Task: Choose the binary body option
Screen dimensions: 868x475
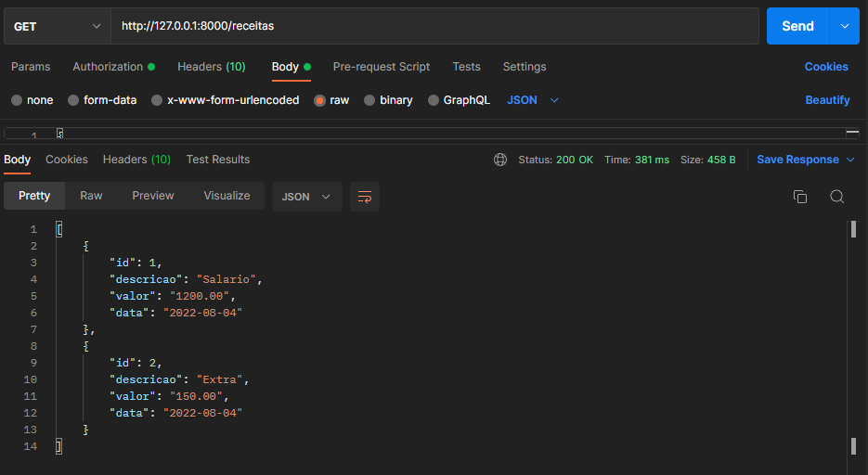Action: (x=389, y=100)
